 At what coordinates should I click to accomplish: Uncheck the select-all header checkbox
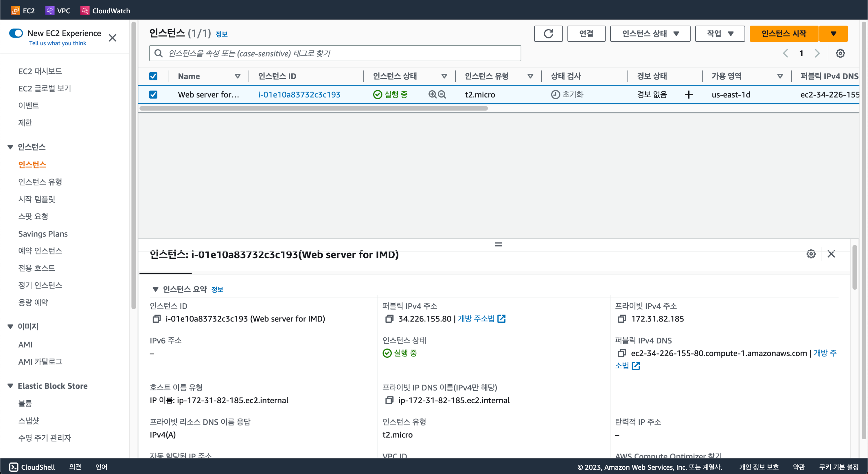(x=153, y=76)
